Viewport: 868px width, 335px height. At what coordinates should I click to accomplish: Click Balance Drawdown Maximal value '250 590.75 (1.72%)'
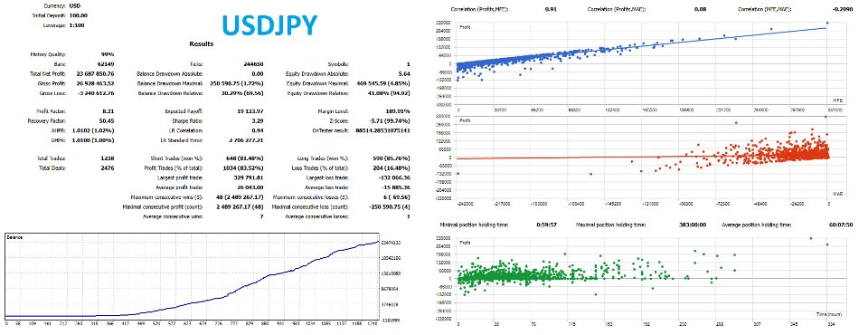(237, 83)
